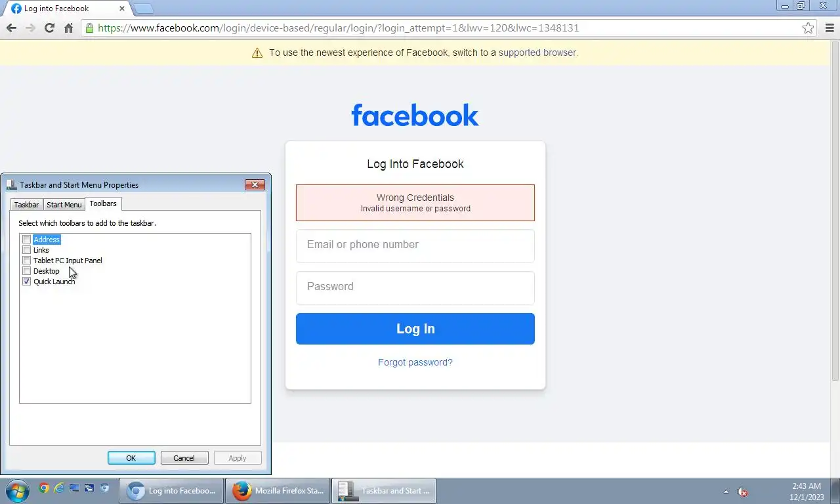This screenshot has height=504, width=840.
Task: Click the browser forward arrow
Action: coord(30,28)
